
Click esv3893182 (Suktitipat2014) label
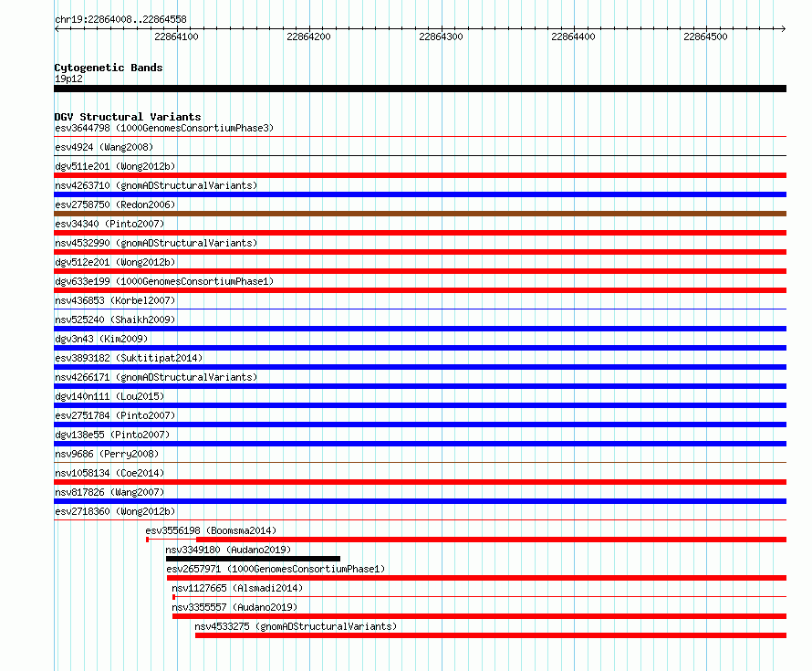point(129,358)
